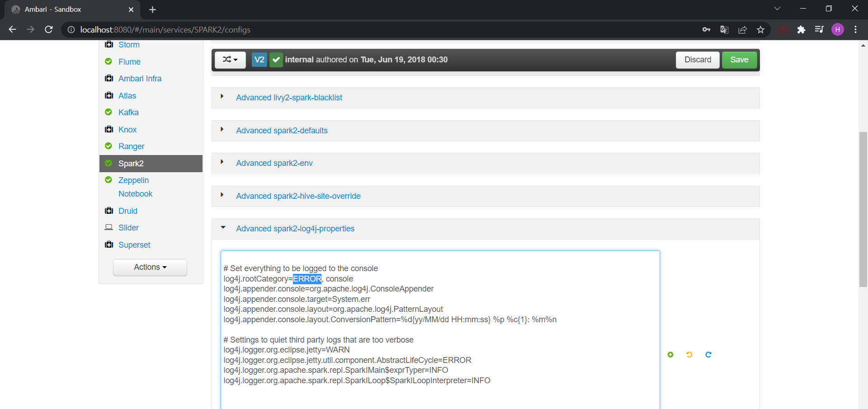Click the share page icon in the address bar
Viewport: 868px width, 409px height.
[742, 30]
